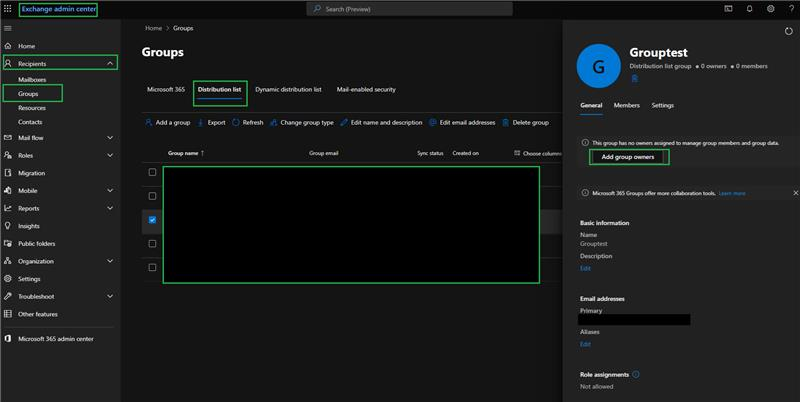The width and height of the screenshot is (800, 402).
Task: Click the Settings gear icon in sidebar
Action: (x=8, y=279)
